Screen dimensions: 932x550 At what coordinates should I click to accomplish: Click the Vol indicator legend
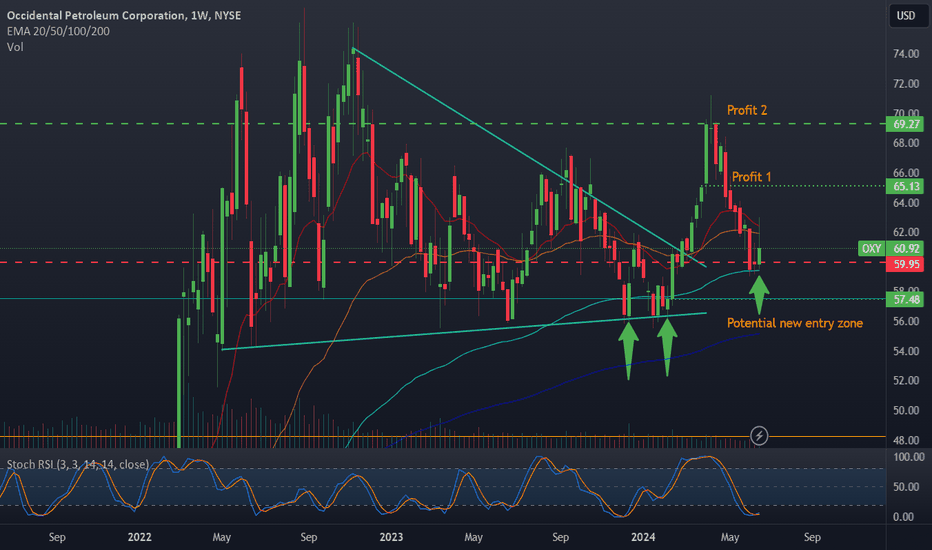pos(15,47)
